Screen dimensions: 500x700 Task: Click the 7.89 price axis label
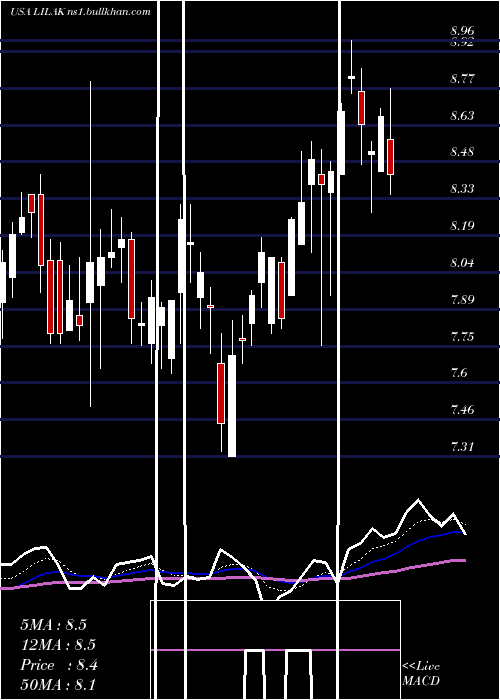click(462, 299)
